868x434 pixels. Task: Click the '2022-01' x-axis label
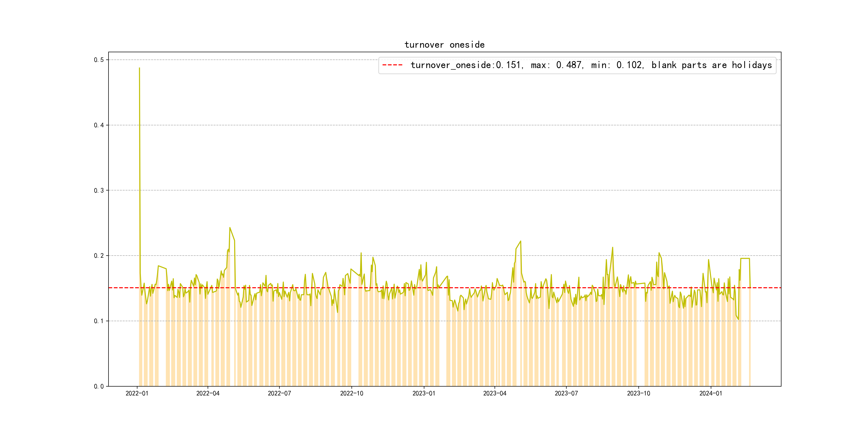point(137,393)
